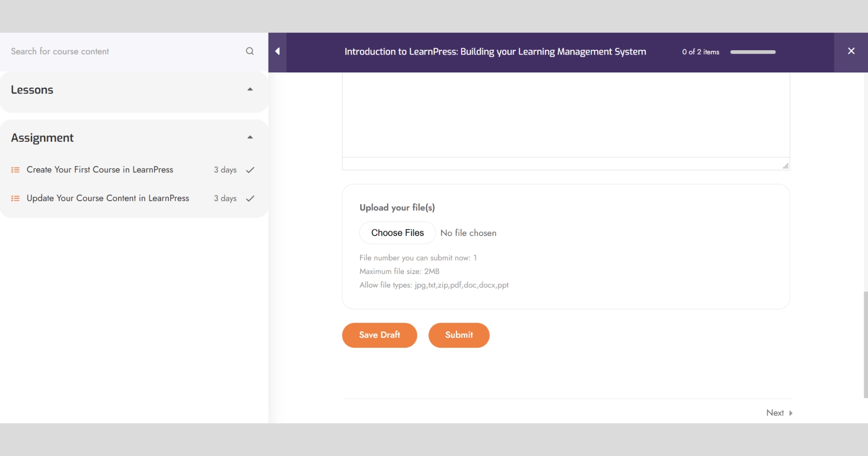Save the assignment as draft
This screenshot has width=868, height=456.
click(380, 335)
